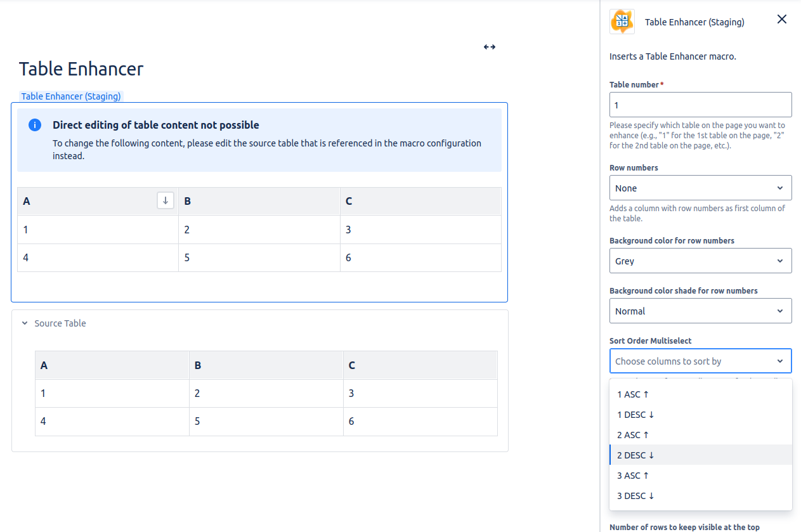Screen dimensions: 801x532
Task: Open the Background color for row numbers dropdown
Action: [700, 261]
